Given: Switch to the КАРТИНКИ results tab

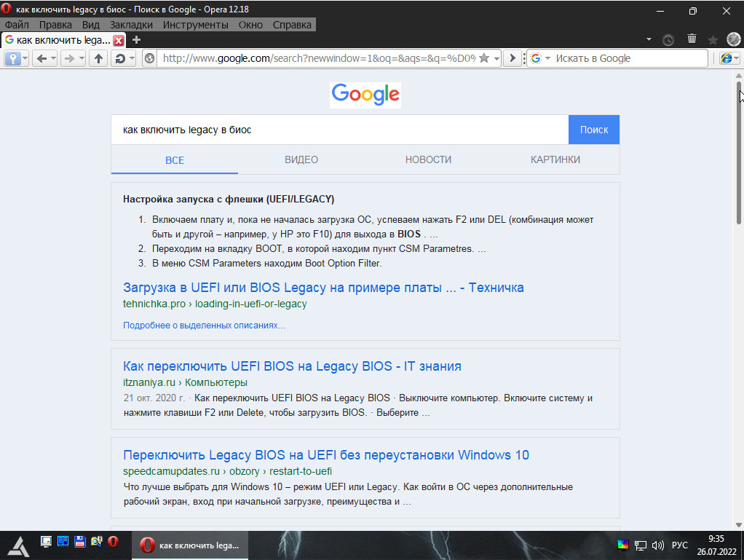Looking at the screenshot, I should [x=555, y=160].
